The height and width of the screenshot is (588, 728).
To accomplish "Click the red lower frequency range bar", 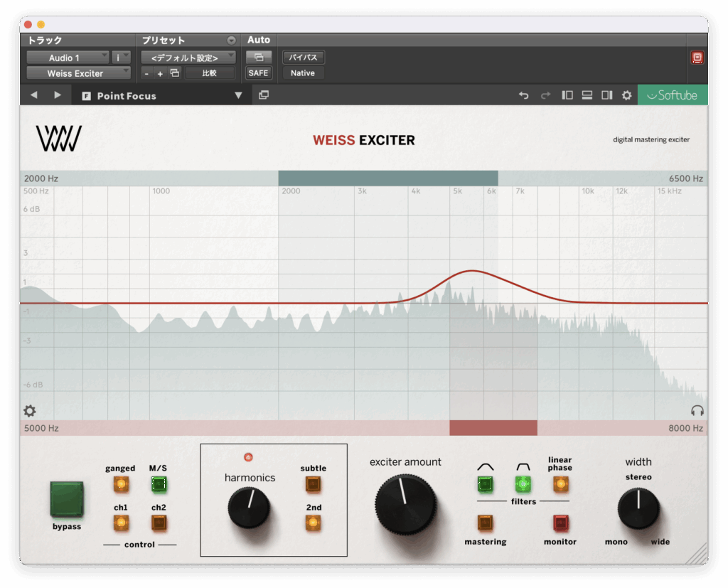I will tap(493, 428).
